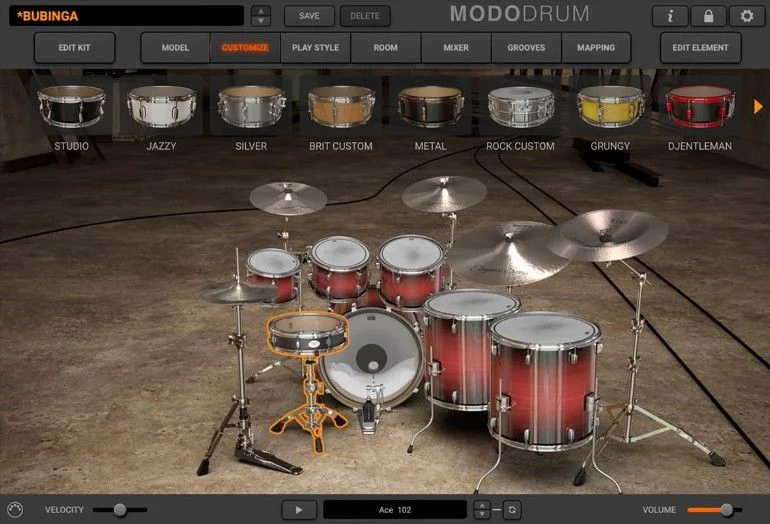This screenshot has height=524, width=770.
Task: Click the smallest left rack tom
Action: pyautogui.click(x=273, y=275)
